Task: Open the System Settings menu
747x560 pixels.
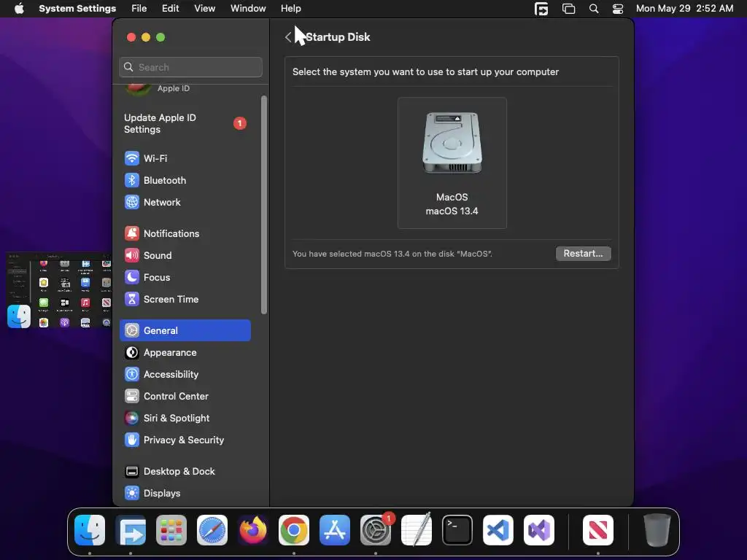Action: pyautogui.click(x=77, y=9)
